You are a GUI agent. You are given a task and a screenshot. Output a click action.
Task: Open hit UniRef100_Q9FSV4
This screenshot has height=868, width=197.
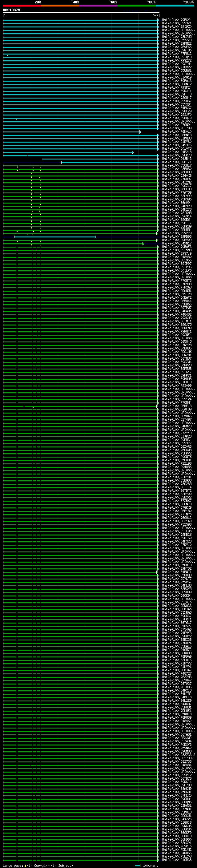click(x=177, y=20)
